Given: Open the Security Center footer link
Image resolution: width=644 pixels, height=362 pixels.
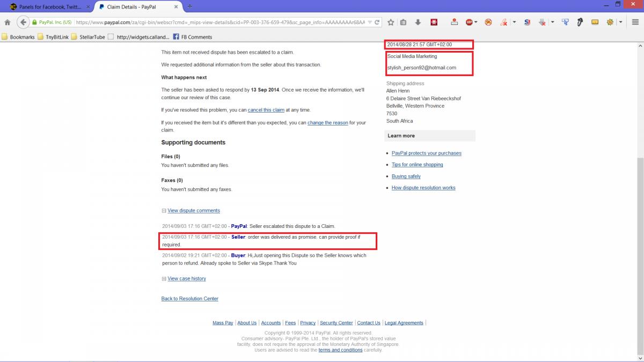Looking at the screenshot, I should 336,323.
